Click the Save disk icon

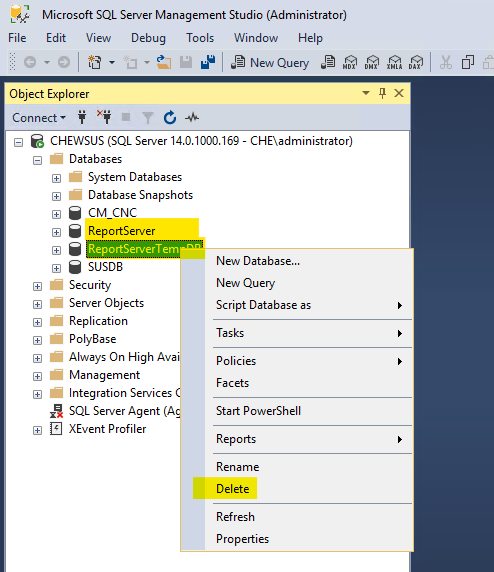click(x=186, y=62)
